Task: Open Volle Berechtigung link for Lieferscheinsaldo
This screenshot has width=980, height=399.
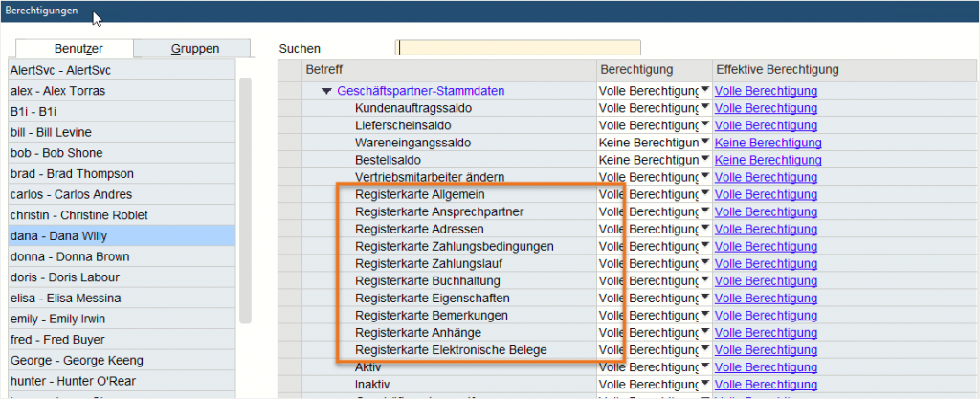Action: tap(766, 125)
